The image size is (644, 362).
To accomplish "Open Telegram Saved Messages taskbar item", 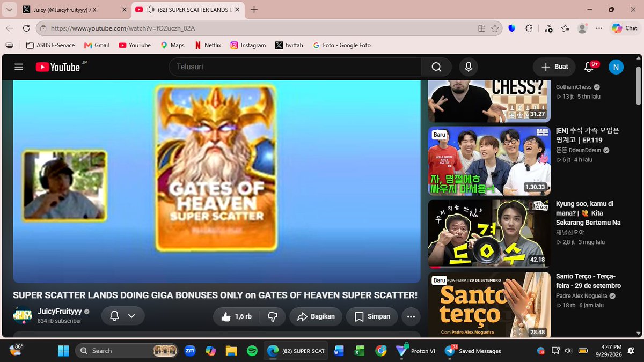I will coord(473,351).
